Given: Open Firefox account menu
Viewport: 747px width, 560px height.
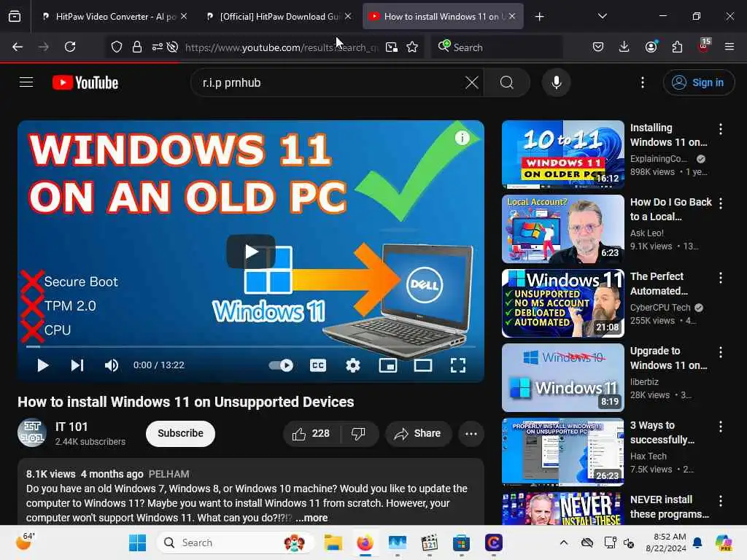Looking at the screenshot, I should tap(651, 47).
